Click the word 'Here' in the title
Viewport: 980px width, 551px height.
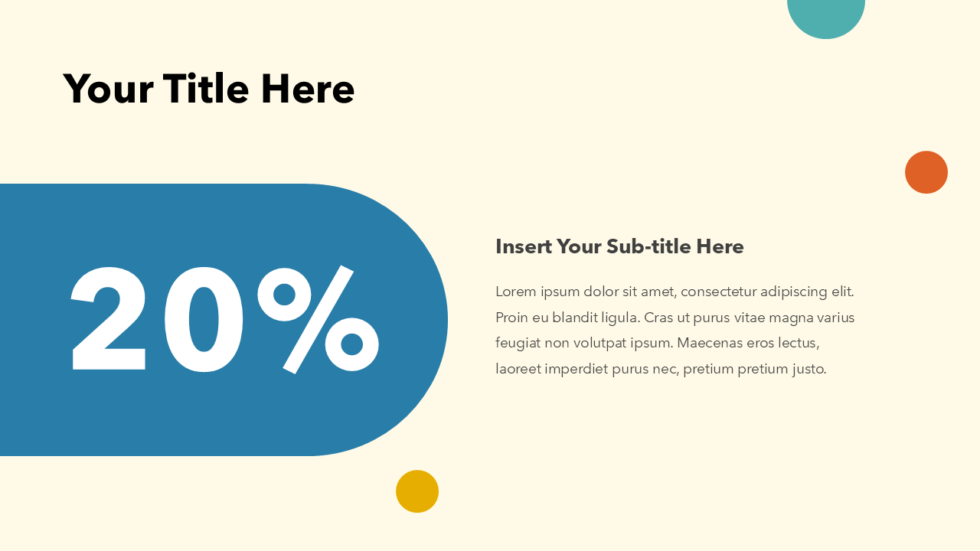(x=307, y=89)
